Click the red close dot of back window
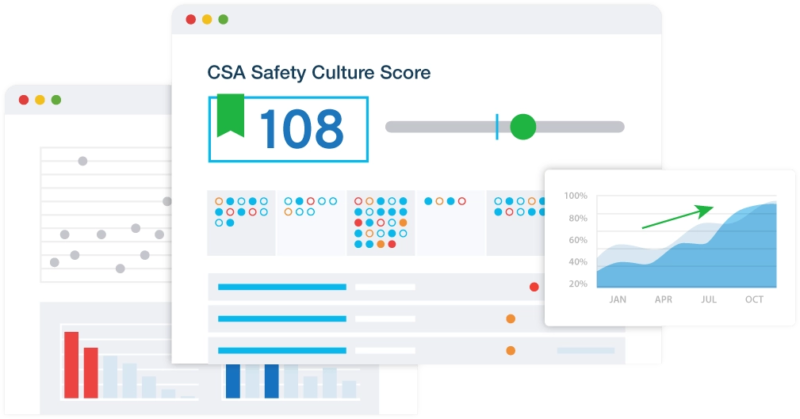Screen dimensions: 800x419 click(23, 100)
